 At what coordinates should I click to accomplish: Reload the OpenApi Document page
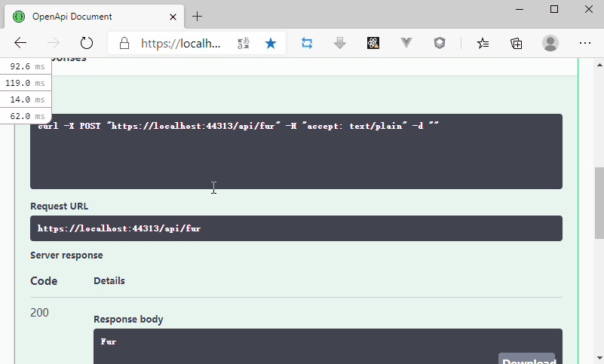coord(87,43)
